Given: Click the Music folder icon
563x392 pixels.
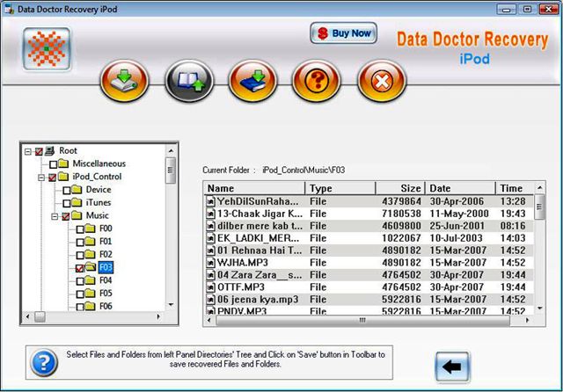Looking at the screenshot, I should point(77,215).
